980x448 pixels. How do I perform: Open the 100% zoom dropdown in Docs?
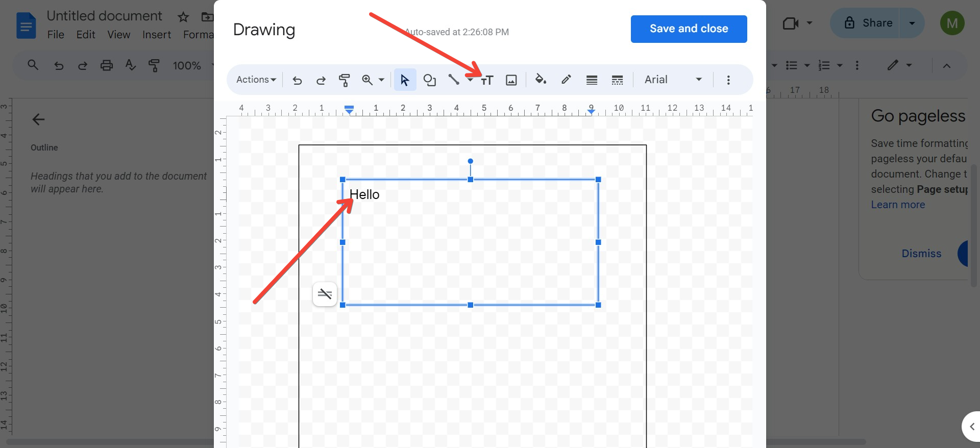pyautogui.click(x=192, y=65)
